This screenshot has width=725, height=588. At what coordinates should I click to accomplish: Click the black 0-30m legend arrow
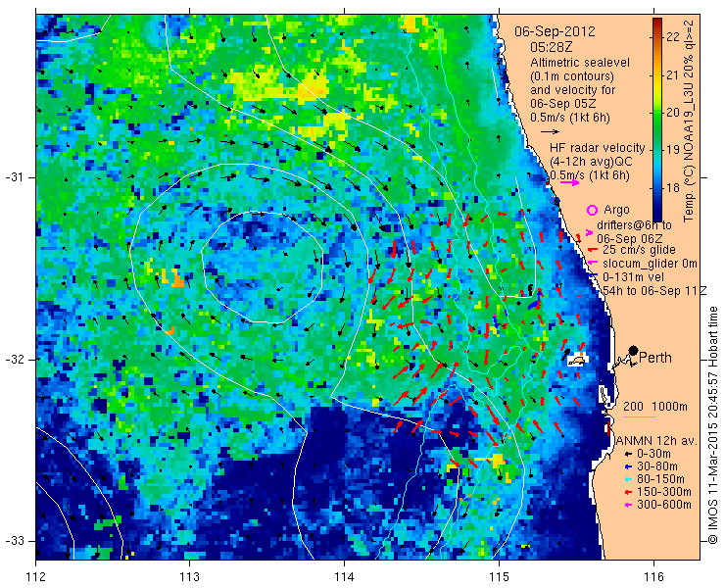(x=628, y=455)
